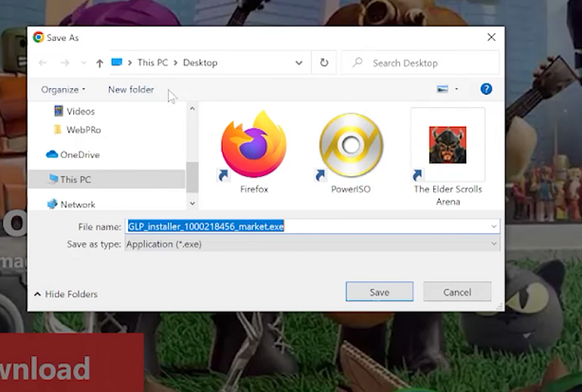
Task: Expand the Save as type dropdown
Action: 494,244
